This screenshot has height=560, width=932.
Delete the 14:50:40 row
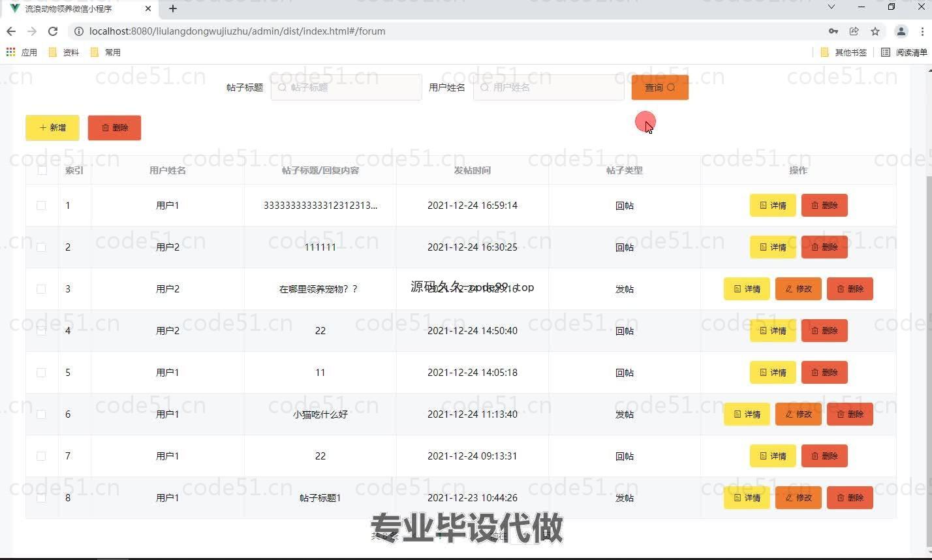coord(824,331)
